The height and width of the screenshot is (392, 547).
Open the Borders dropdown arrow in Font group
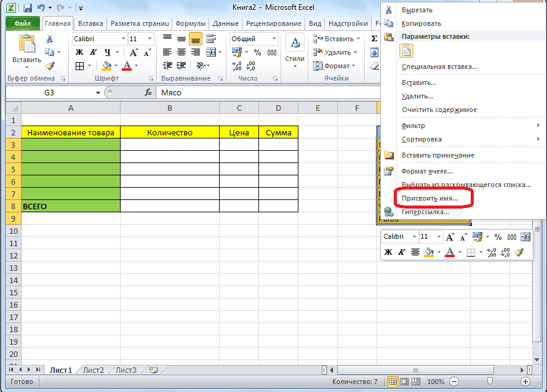click(89, 65)
